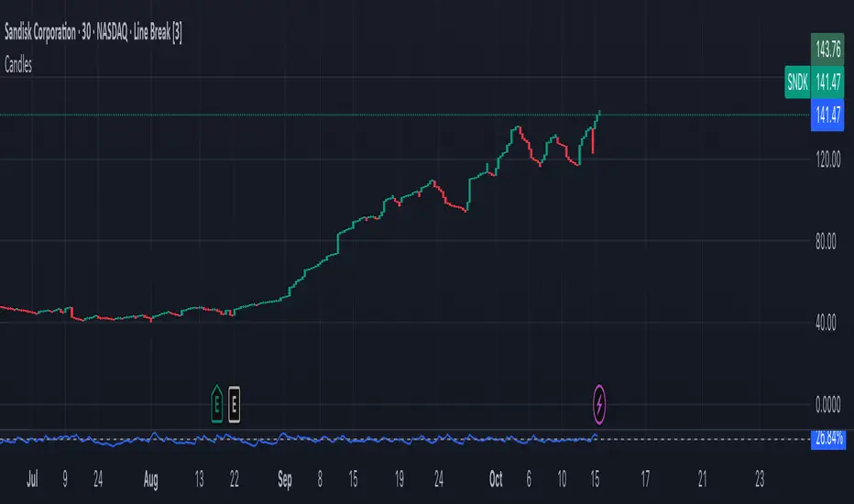854x504 pixels.
Task: Click the 120.00 price axis label
Action: 829,159
